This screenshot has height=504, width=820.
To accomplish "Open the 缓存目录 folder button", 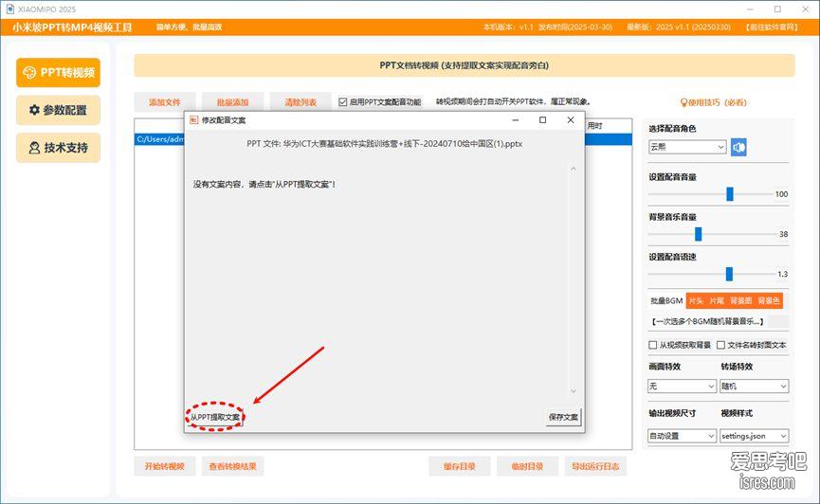I will (460, 466).
